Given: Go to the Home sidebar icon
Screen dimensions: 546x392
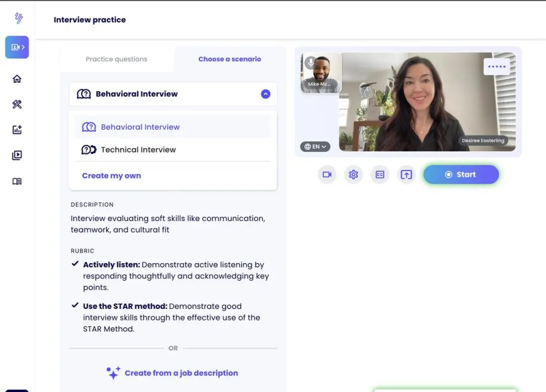Looking at the screenshot, I should click(17, 79).
